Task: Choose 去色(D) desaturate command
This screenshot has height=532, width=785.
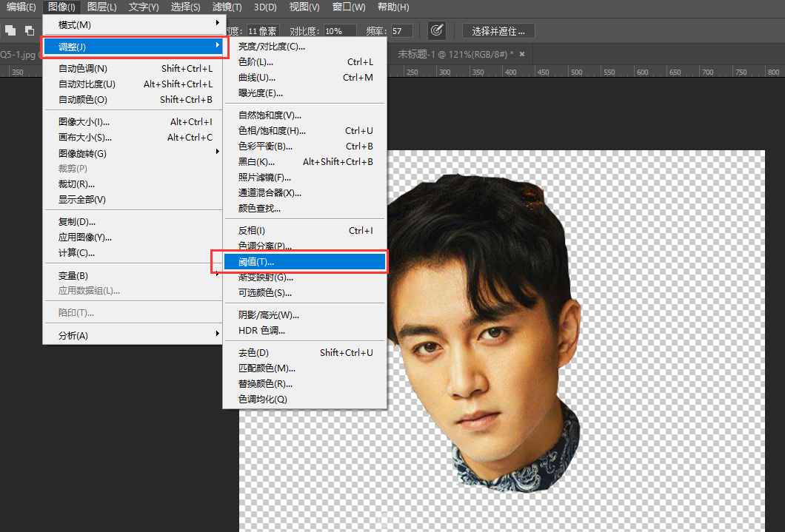Action: tap(304, 352)
